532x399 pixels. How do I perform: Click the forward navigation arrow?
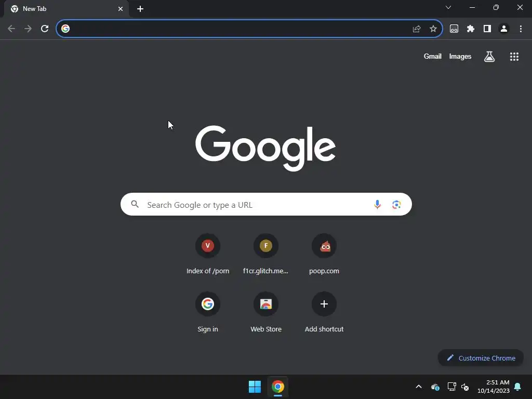pyautogui.click(x=28, y=29)
